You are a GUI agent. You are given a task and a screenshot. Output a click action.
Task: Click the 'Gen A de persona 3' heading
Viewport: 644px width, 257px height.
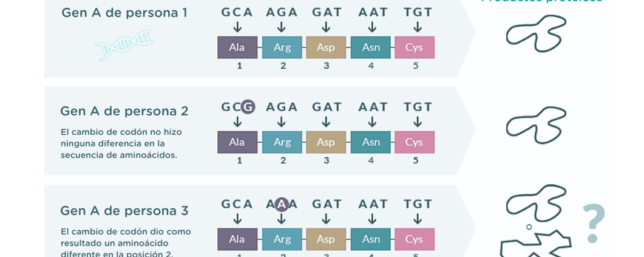pos(124,211)
